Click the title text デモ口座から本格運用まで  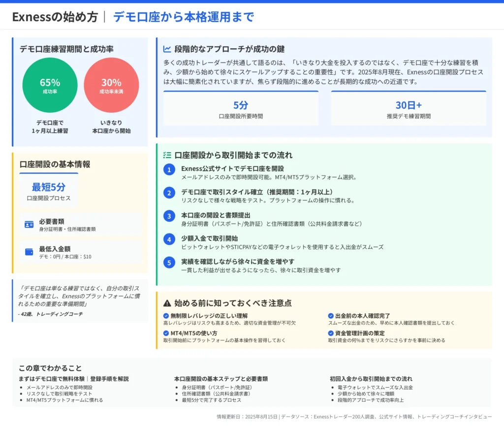184,17
